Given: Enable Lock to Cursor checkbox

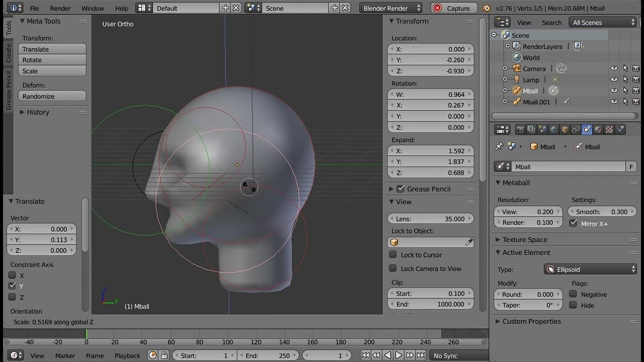Looking at the screenshot, I should click(393, 254).
